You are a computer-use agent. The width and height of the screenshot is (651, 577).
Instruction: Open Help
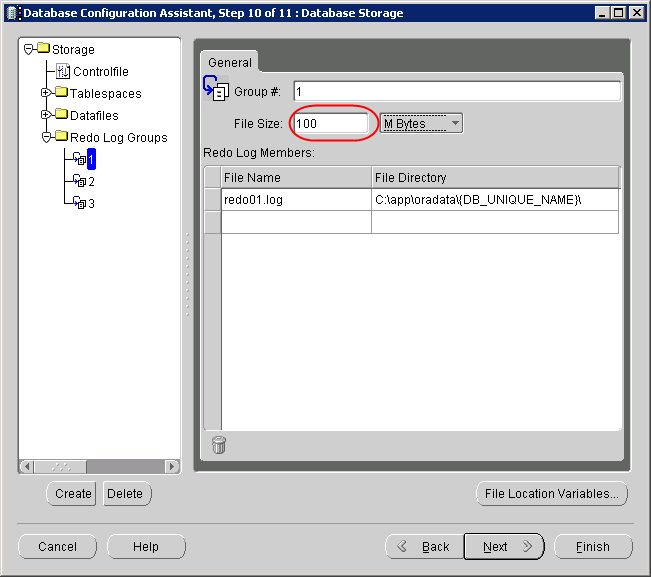coord(146,546)
